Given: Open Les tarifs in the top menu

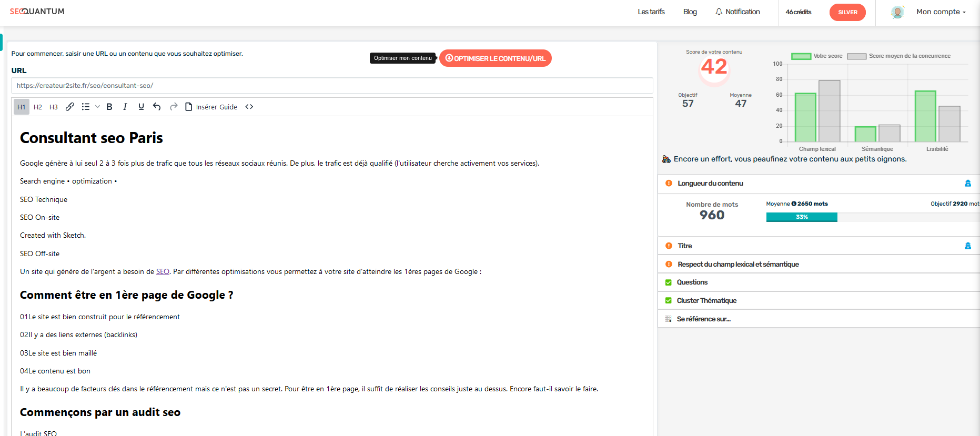Looking at the screenshot, I should pos(651,12).
